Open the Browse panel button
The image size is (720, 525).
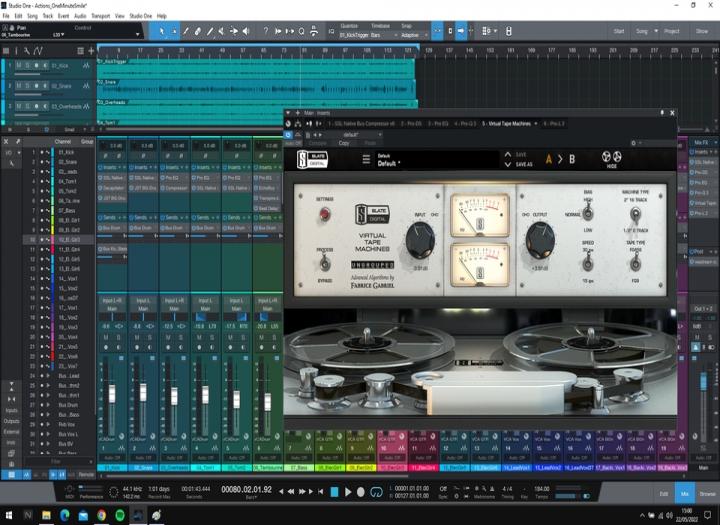point(707,494)
